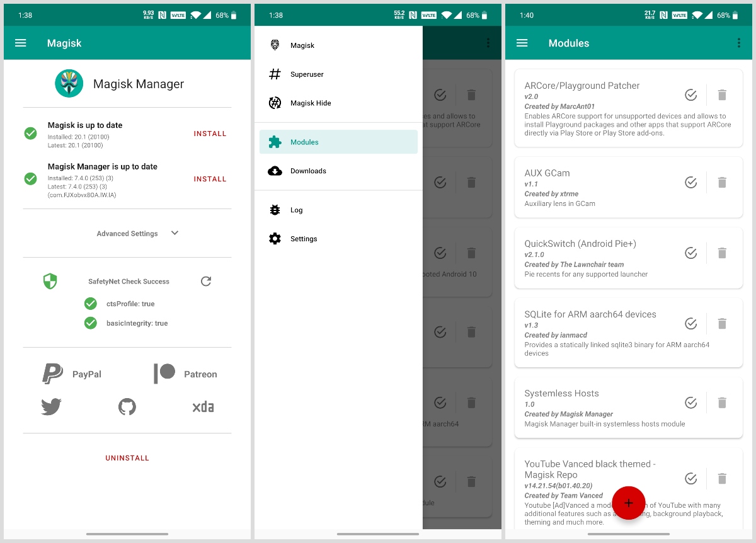The height and width of the screenshot is (543, 756).
Task: Open hamburger menu on Magisk home screen
Action: 21,43
